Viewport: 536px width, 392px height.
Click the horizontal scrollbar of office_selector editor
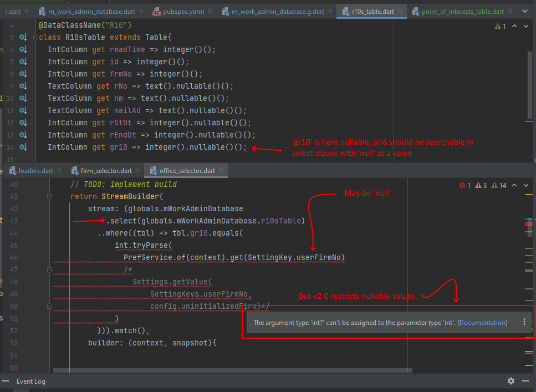click(232, 370)
